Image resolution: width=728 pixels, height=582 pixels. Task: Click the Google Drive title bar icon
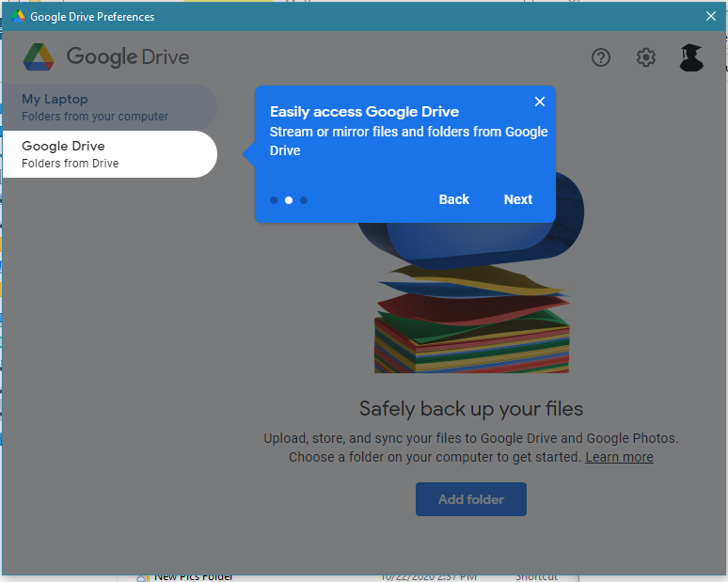18,16
